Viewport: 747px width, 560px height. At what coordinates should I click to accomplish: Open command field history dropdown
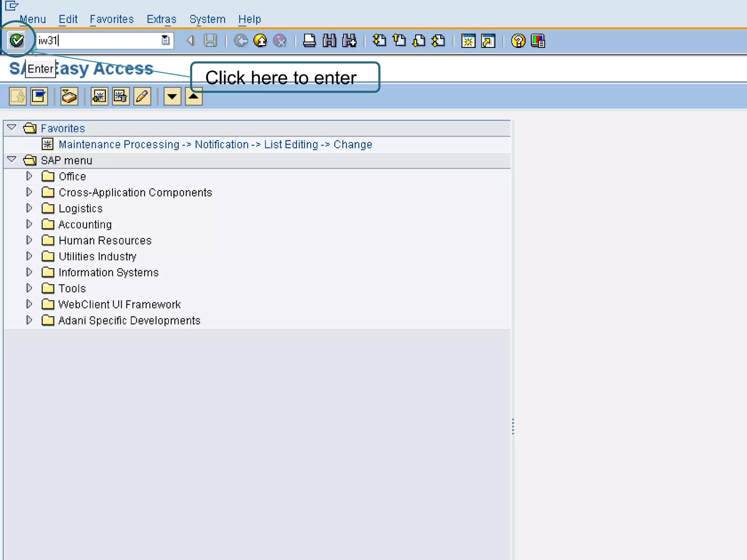pos(166,40)
